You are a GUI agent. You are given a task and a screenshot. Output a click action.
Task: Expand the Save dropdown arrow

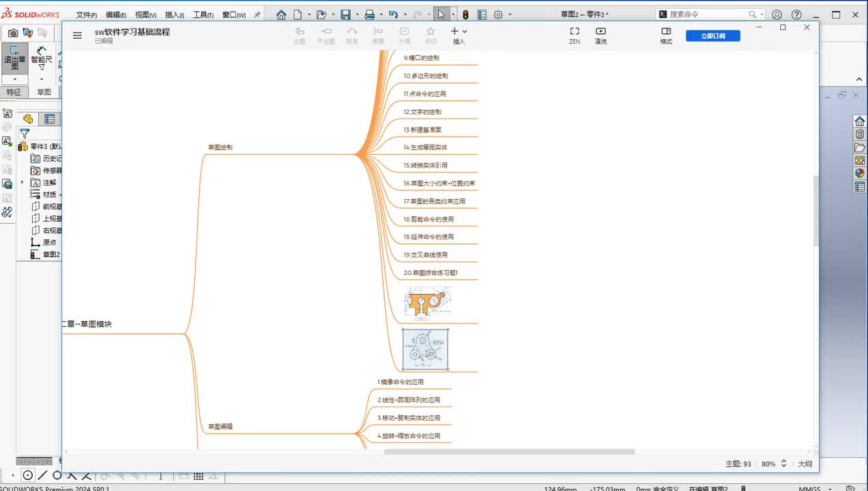pos(357,14)
